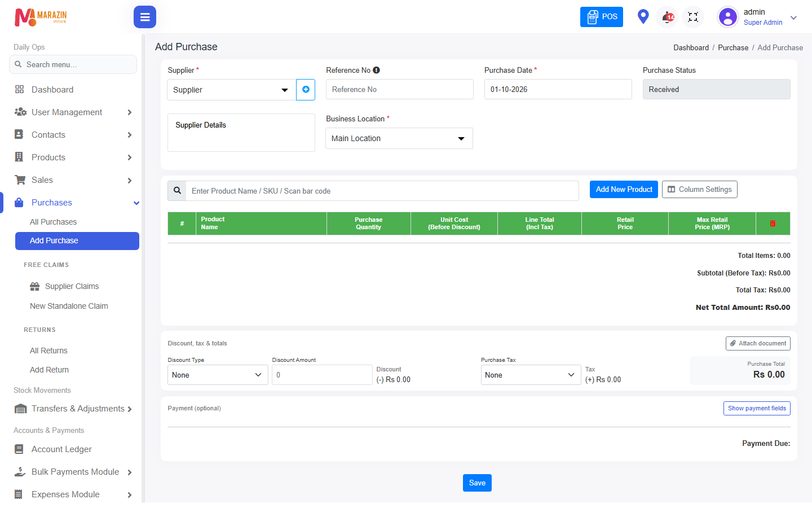Click the red trash icon in table header
The width and height of the screenshot is (812, 508).
point(773,224)
